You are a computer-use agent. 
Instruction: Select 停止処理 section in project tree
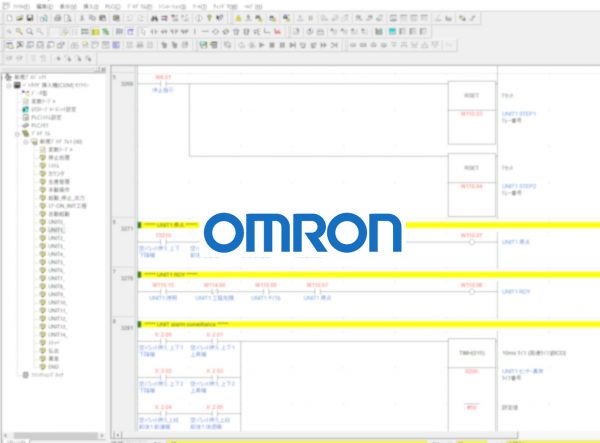[x=59, y=158]
